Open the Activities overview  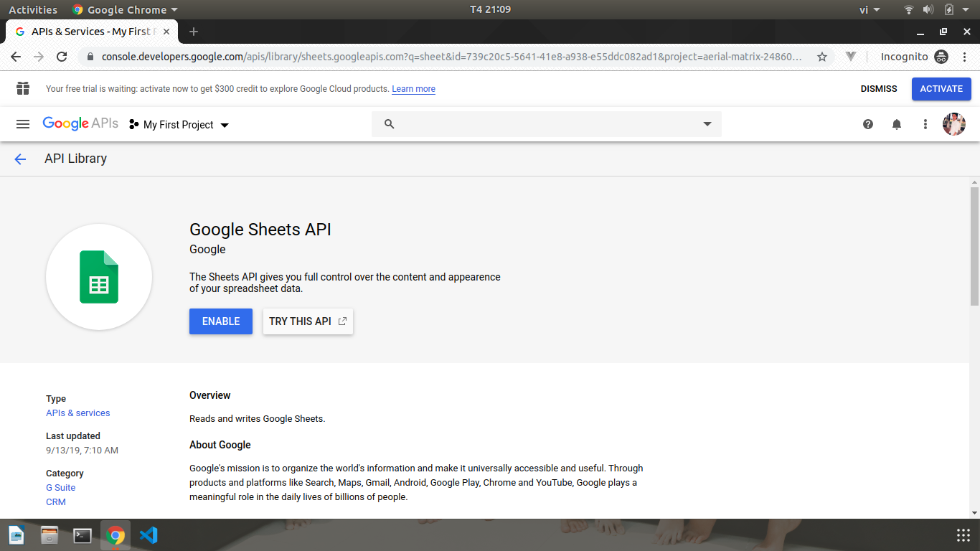point(33,10)
